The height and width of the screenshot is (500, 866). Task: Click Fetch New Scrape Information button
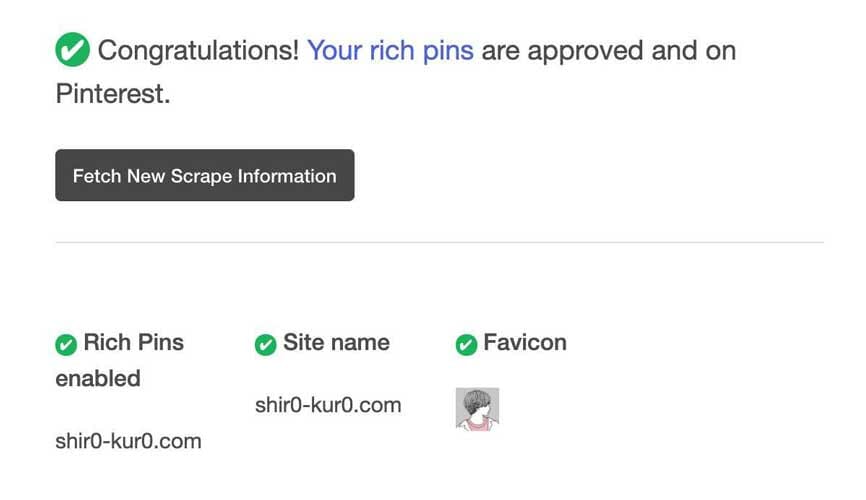[x=205, y=175]
